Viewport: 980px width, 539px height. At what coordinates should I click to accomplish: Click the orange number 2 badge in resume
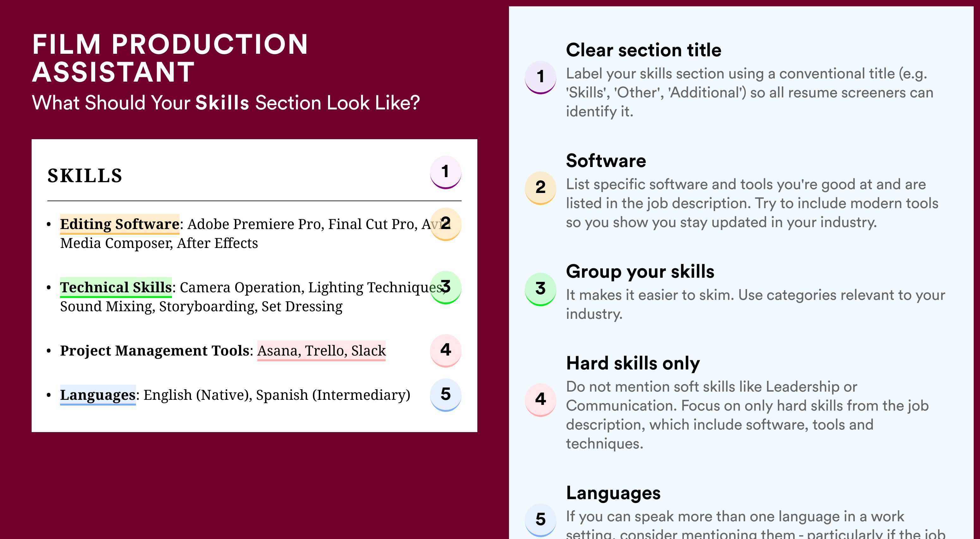point(445,224)
